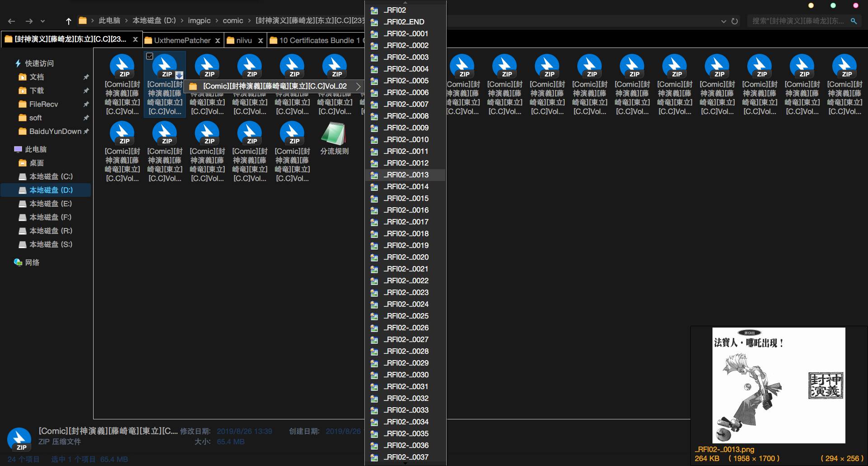Image resolution: width=868 pixels, height=466 pixels.
Task: Expand the address bar history dropdown
Action: (723, 21)
